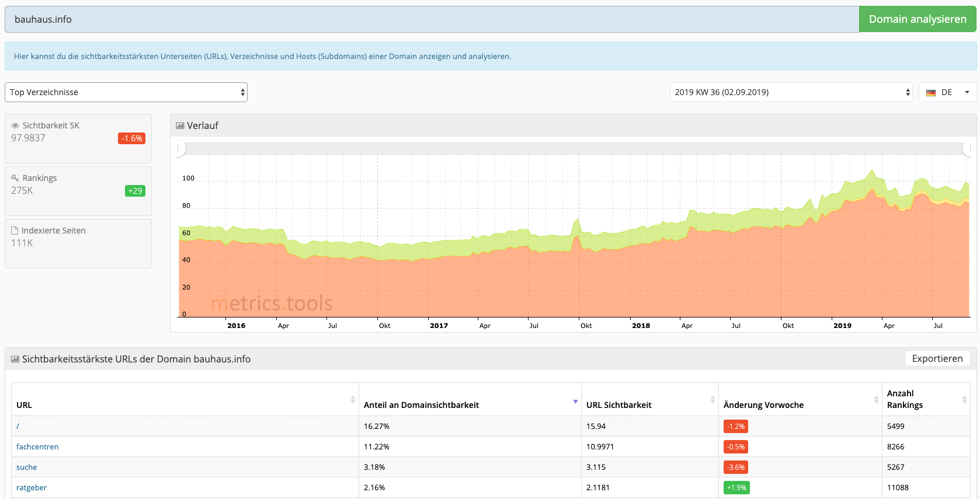Click the 111K indexed pages value
980x499 pixels.
(x=22, y=243)
